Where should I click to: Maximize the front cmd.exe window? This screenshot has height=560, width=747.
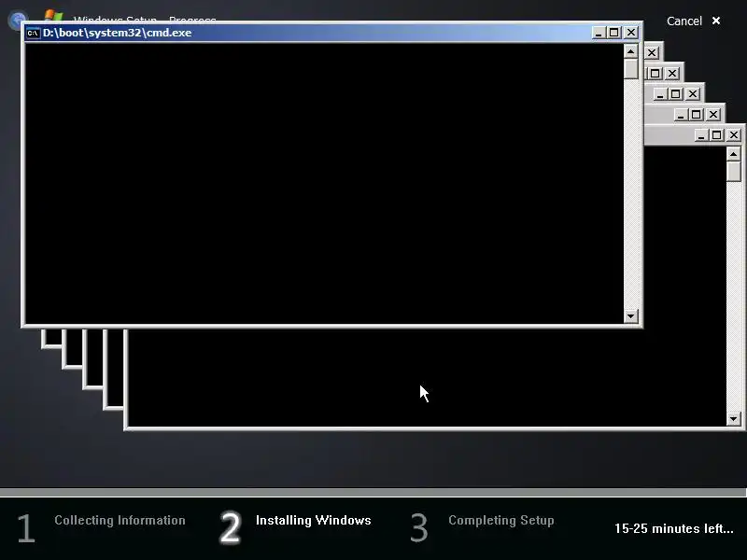point(614,33)
